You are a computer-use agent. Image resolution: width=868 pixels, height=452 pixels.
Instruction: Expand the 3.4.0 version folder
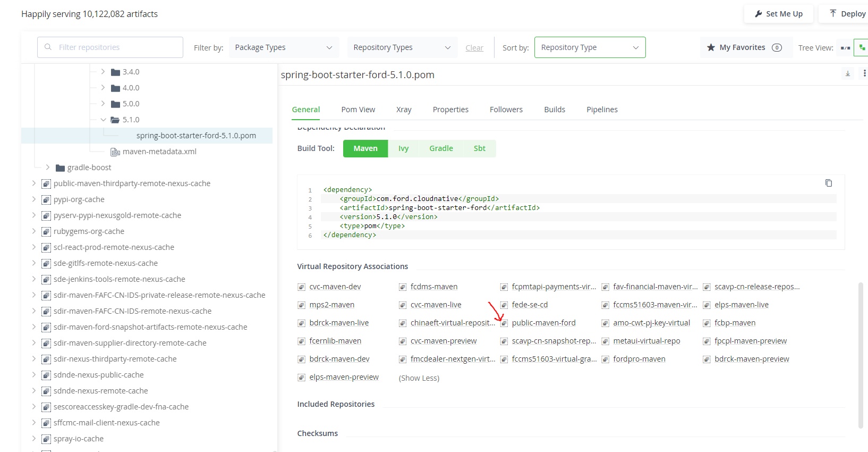tap(103, 71)
